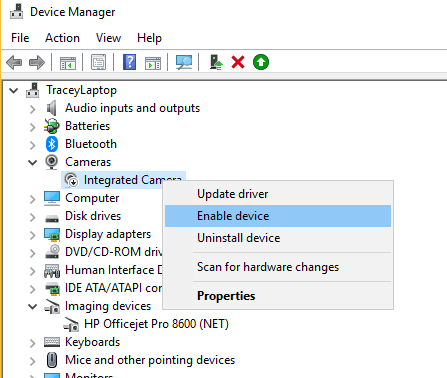Select the TraceyLaptop label
The height and width of the screenshot is (378, 447).
pos(81,90)
